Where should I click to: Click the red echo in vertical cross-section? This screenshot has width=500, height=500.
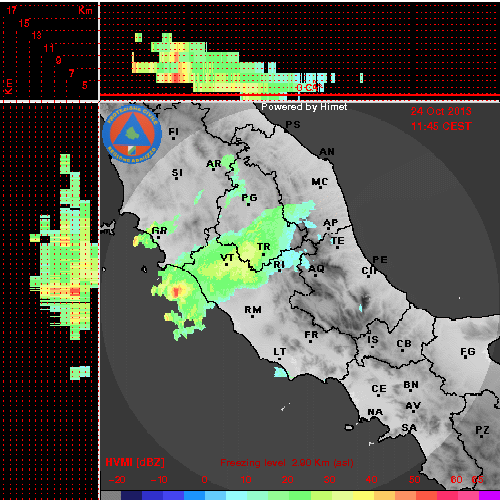tap(176, 78)
